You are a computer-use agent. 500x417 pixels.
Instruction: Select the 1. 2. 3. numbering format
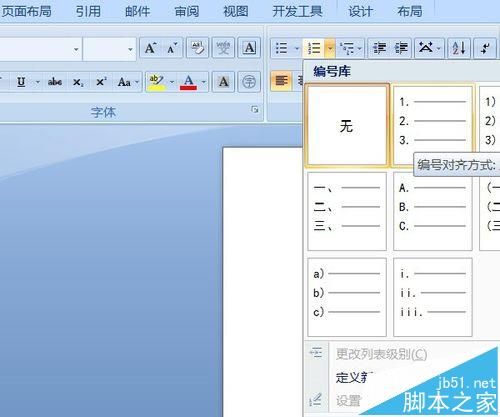pos(433,125)
